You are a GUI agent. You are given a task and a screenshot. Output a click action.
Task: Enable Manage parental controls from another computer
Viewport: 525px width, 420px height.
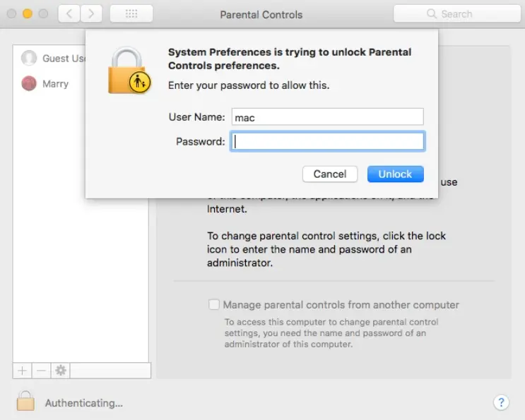tap(213, 305)
